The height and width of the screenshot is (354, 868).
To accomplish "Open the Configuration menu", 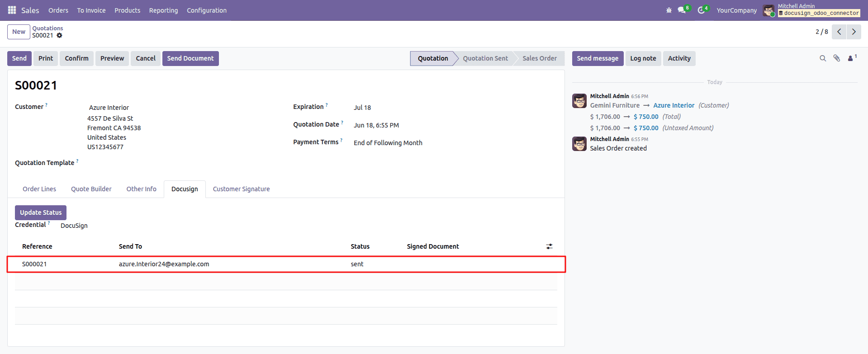I will (x=207, y=10).
